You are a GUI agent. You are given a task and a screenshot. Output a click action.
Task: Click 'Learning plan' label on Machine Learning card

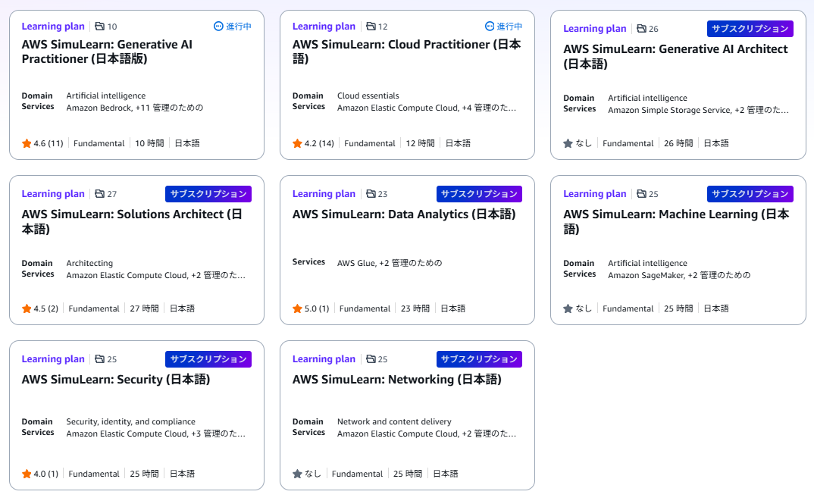tap(595, 193)
